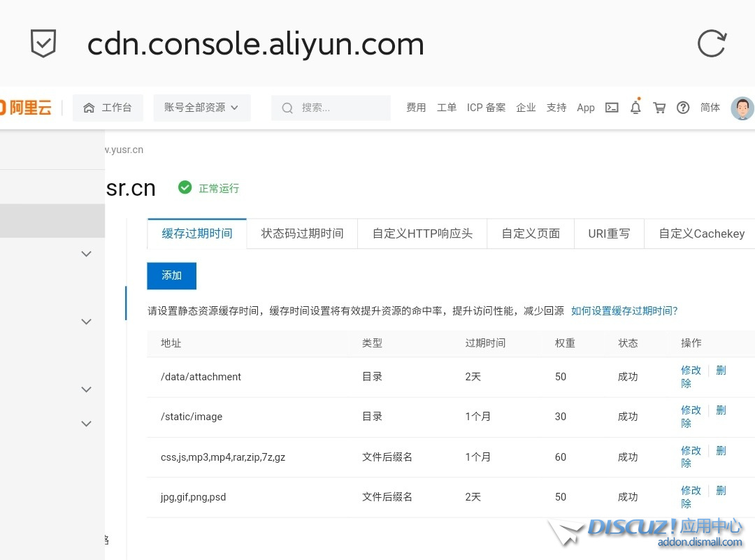Image resolution: width=755 pixels, height=560 pixels.
Task: Click the help question mark icon
Action: tap(683, 108)
